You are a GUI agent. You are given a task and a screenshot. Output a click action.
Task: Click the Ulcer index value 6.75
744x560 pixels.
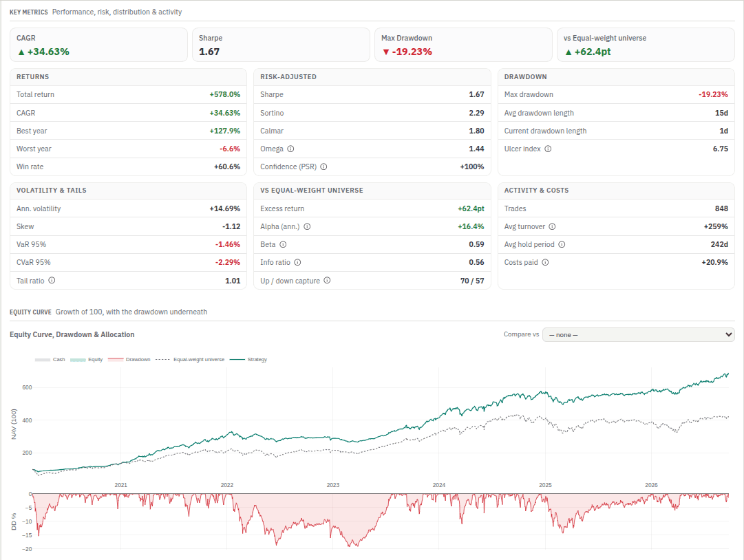coord(721,149)
